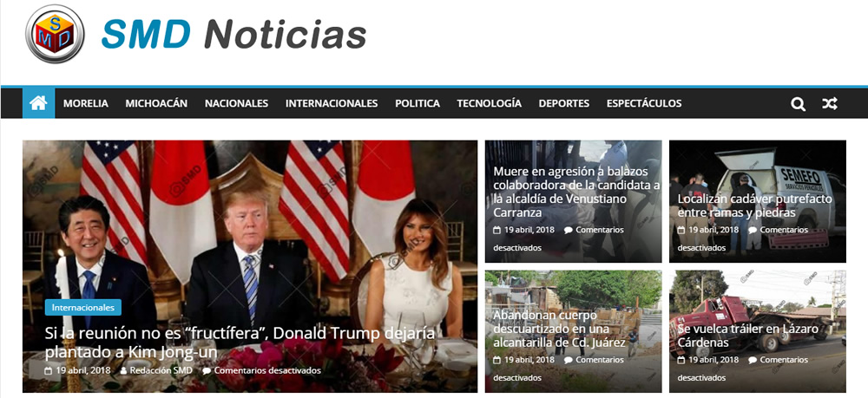Open article about Venustiano Carranza shooting

tap(576, 192)
